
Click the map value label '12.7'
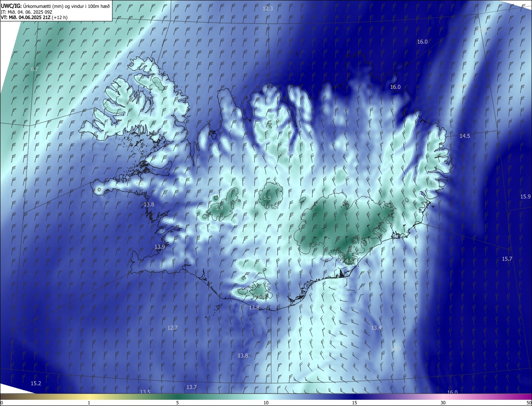pos(172,328)
